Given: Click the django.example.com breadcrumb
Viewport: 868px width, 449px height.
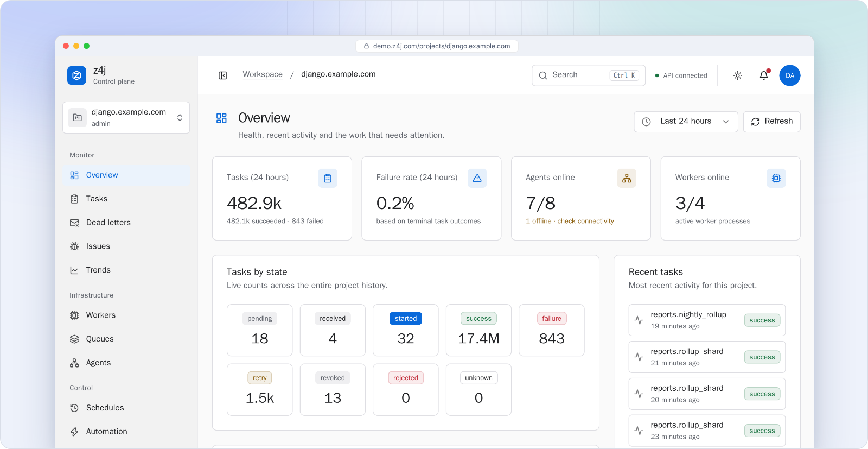Looking at the screenshot, I should tap(339, 74).
